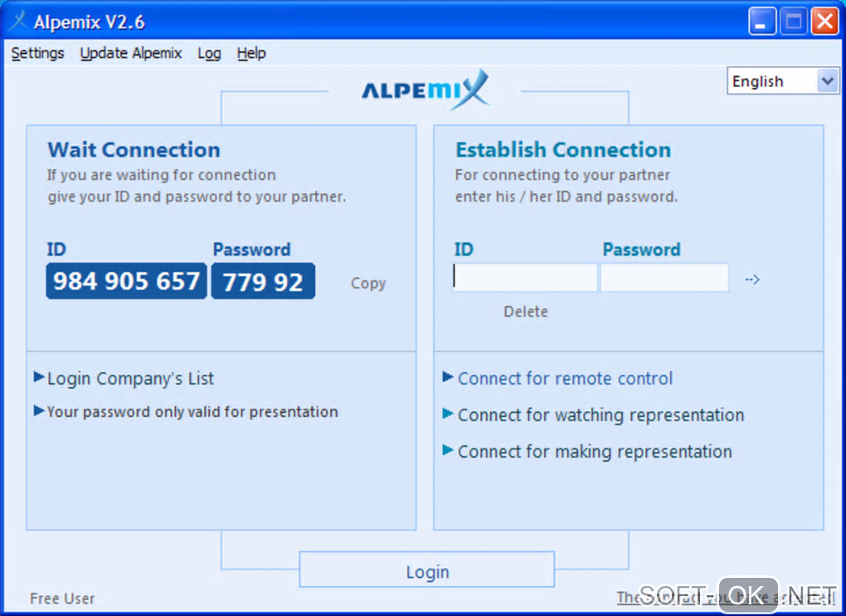Focus the partner Password input field
This screenshot has width=846, height=616.
pyautogui.click(x=664, y=278)
